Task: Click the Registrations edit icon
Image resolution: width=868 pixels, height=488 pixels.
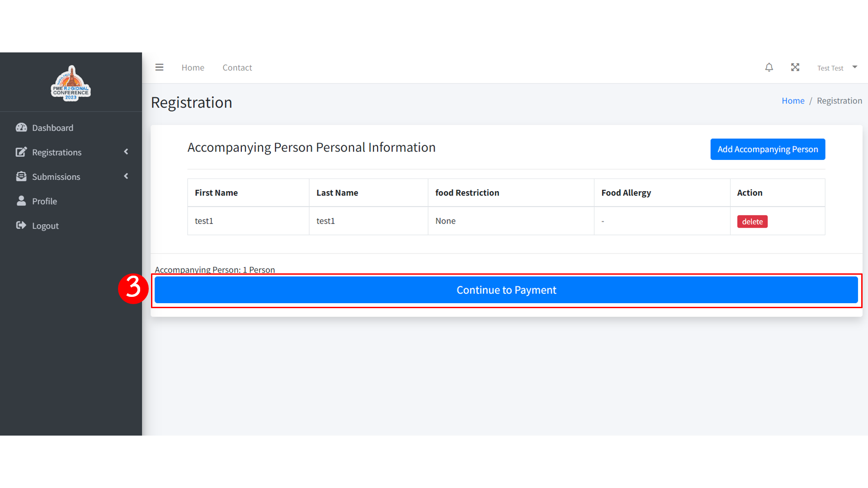Action: click(21, 152)
